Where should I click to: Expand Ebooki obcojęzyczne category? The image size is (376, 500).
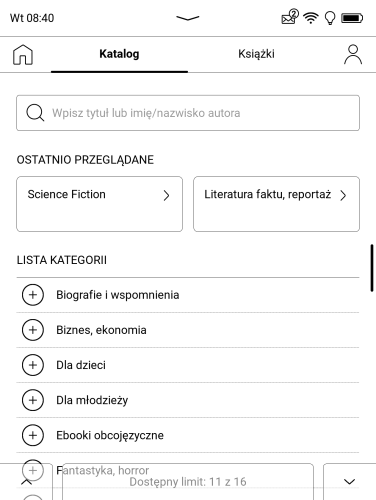coord(33,435)
